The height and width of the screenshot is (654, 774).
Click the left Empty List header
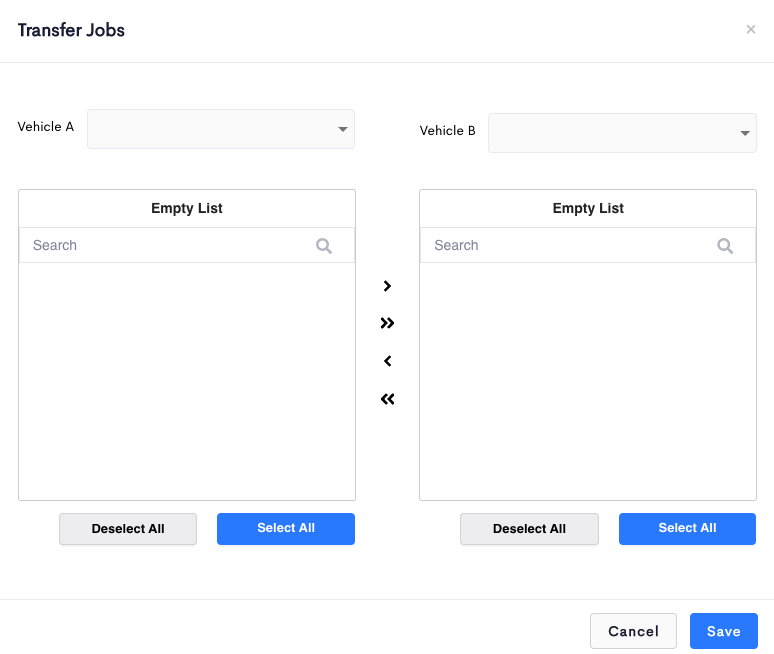click(187, 208)
